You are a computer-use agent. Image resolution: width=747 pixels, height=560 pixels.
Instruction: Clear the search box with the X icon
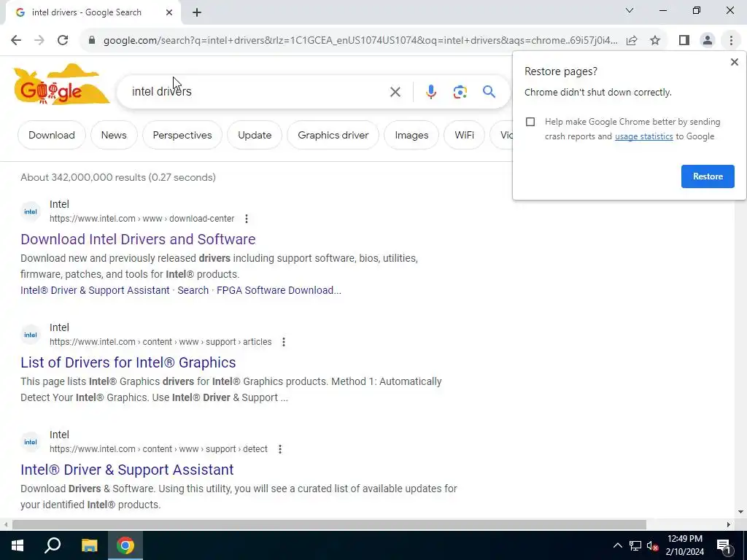point(395,92)
